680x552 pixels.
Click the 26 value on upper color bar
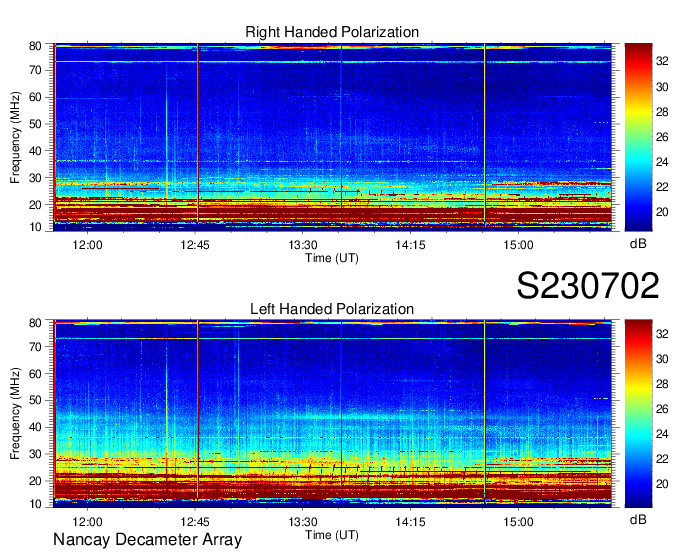[x=662, y=137]
